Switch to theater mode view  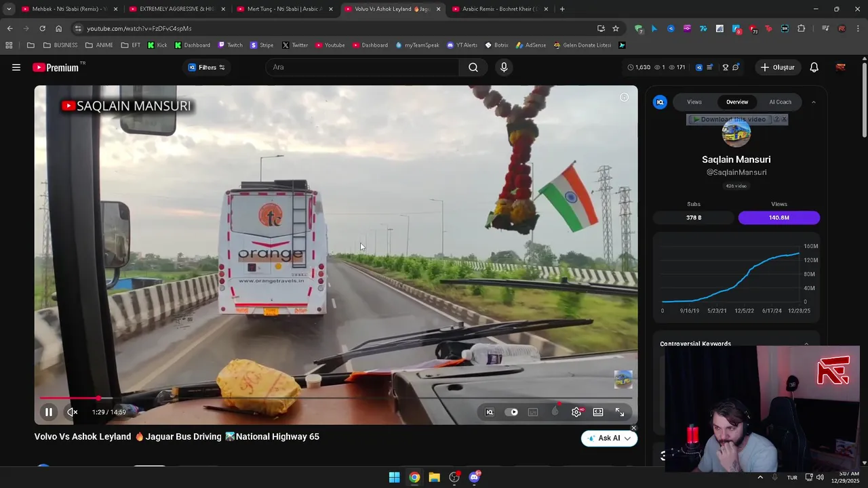click(x=598, y=412)
